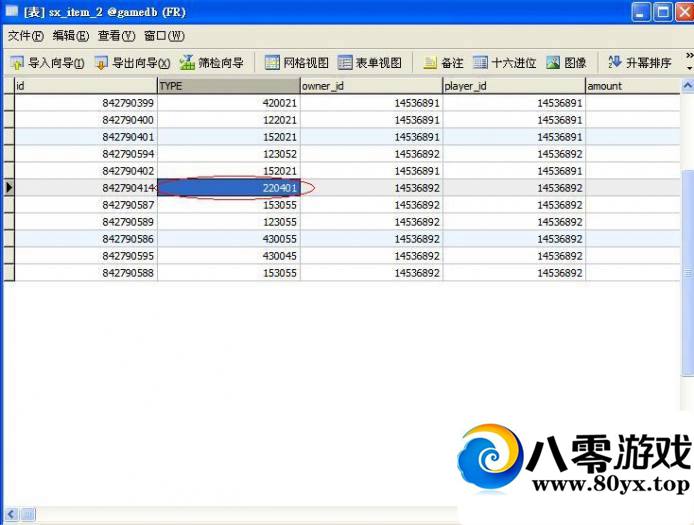Switch to 表单视图 form view
694x525 pixels.
[x=369, y=63]
